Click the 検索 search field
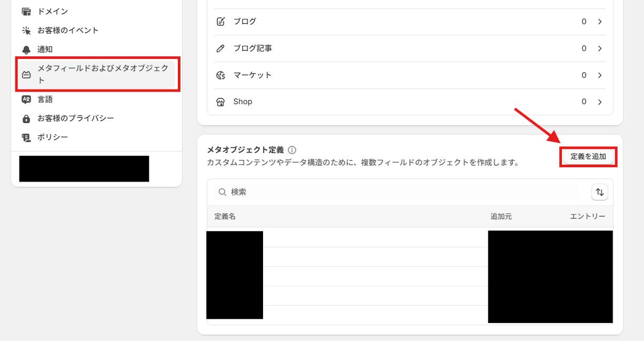The height and width of the screenshot is (341, 644). click(400, 193)
